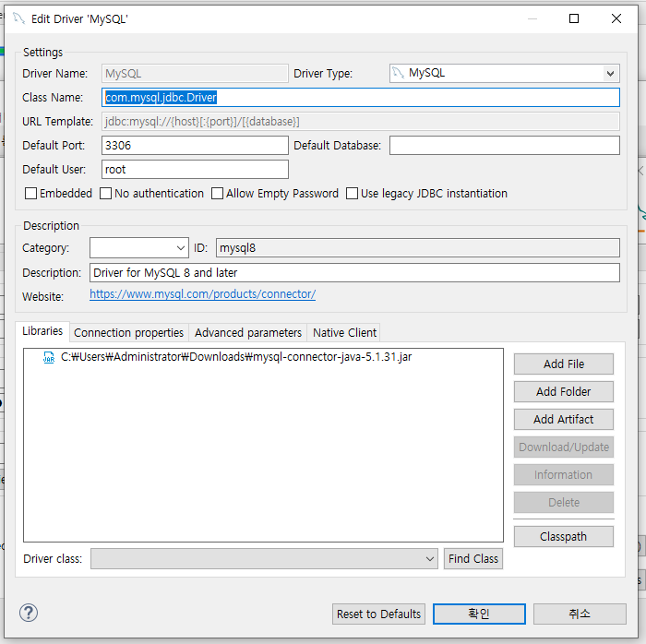Click the Description text field
Image resolution: width=646 pixels, height=644 pixels.
(x=354, y=272)
